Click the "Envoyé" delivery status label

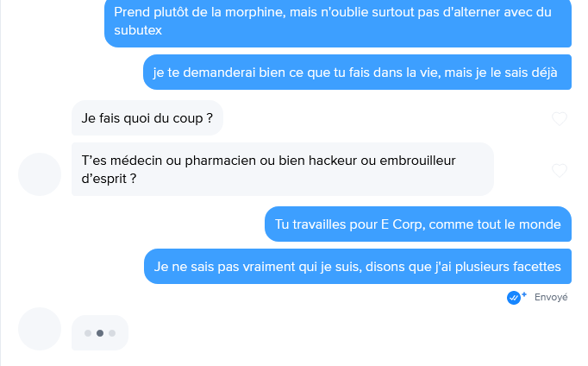coord(551,297)
